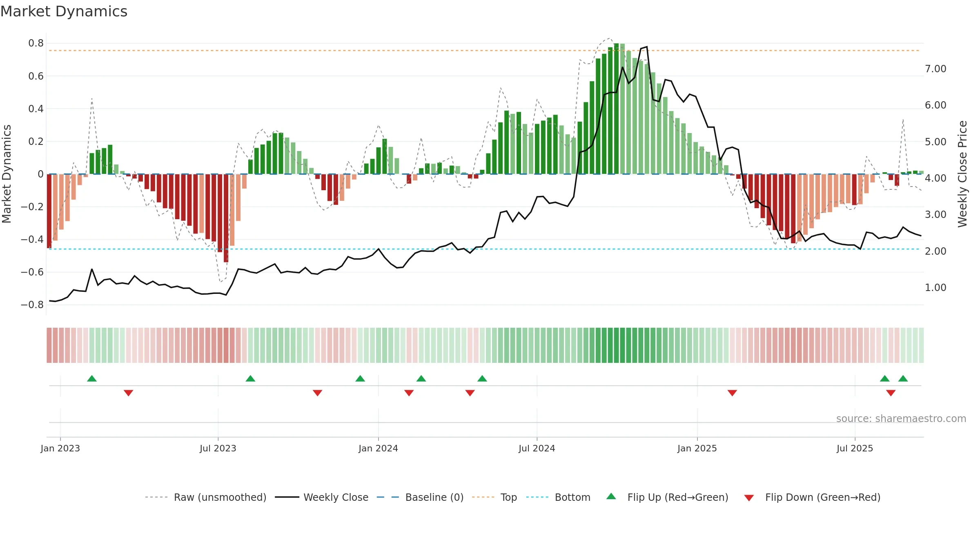Toggle Bottom legend entry

point(558,497)
